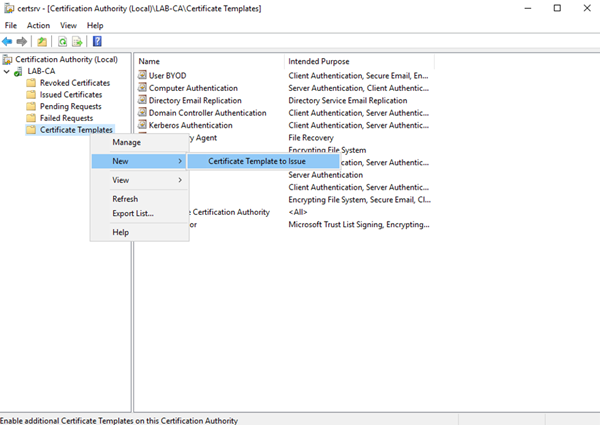Select Manage from the context menu
This screenshot has height=425, width=600.
(126, 142)
